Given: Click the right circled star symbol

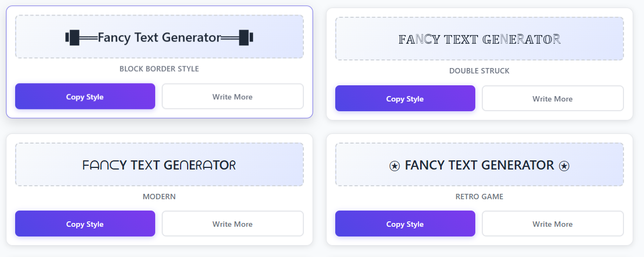Looking at the screenshot, I should click(565, 166).
